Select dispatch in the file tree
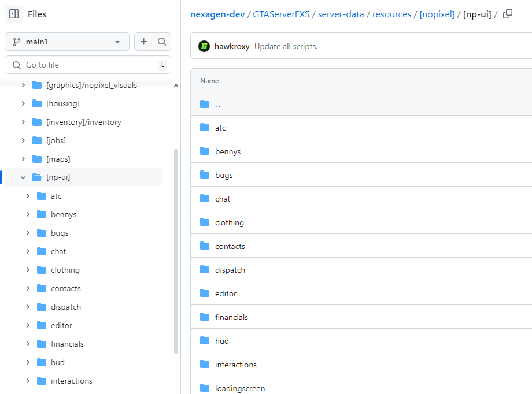532x394 pixels. coord(66,307)
